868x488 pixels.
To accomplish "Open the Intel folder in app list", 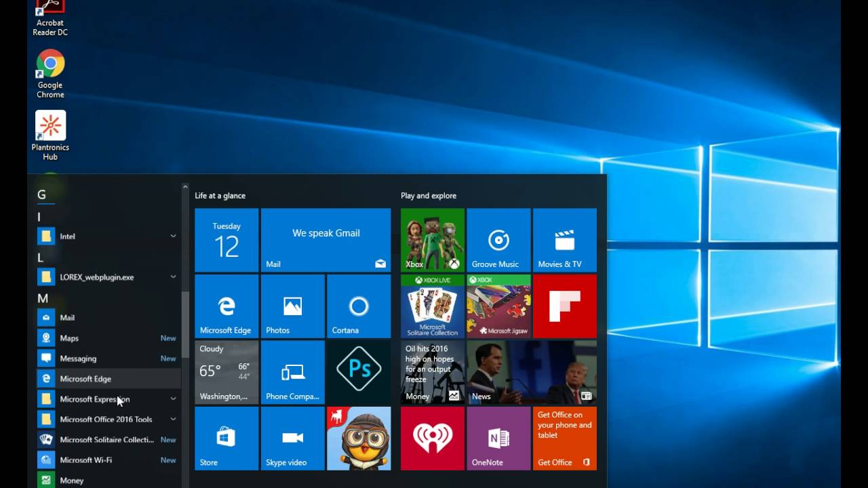I will click(108, 236).
